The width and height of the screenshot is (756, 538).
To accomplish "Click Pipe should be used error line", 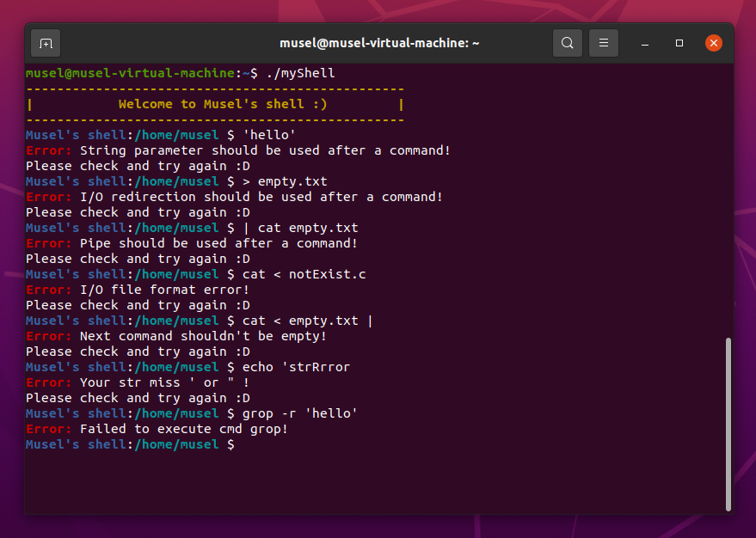I will tap(192, 243).
